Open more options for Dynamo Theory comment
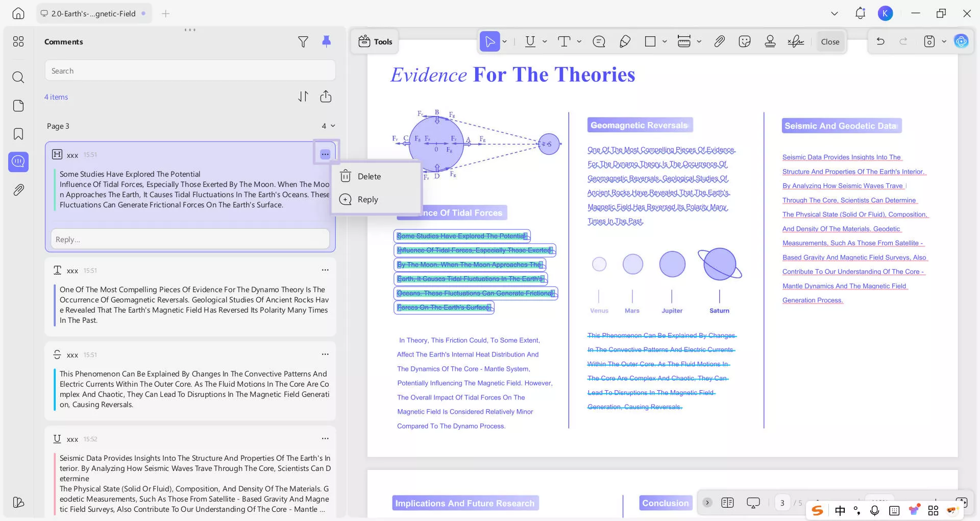 (325, 270)
